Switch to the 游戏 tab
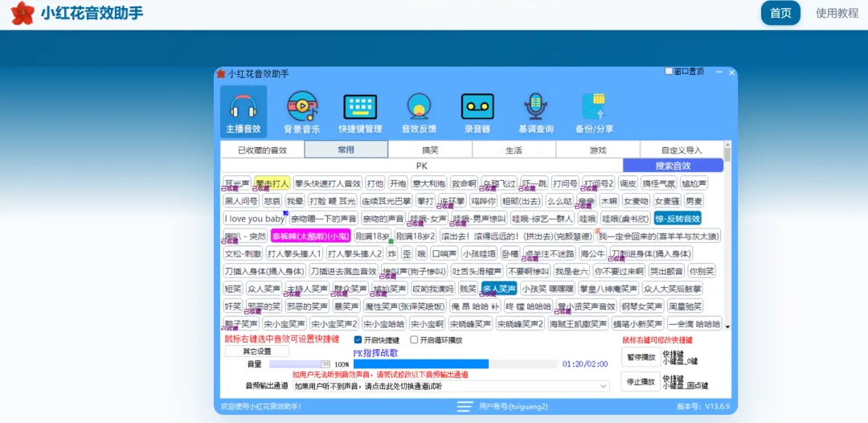The image size is (868, 423). point(598,150)
